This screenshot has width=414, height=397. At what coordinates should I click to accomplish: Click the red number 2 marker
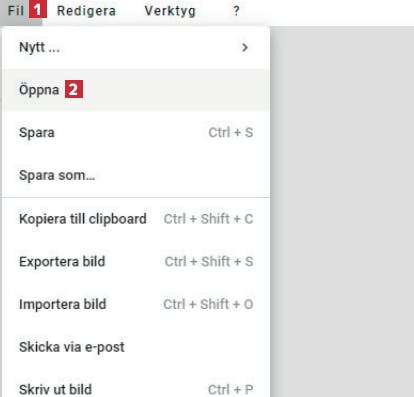[x=74, y=89]
